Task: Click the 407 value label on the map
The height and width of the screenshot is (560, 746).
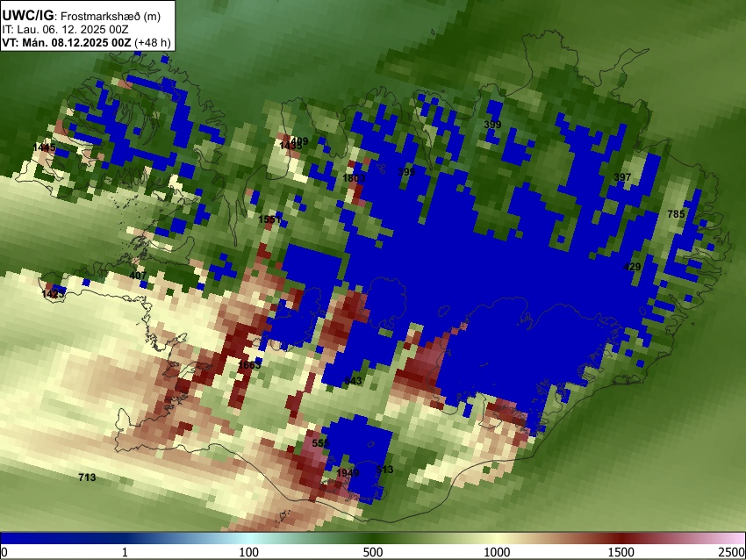Action: 138,276
